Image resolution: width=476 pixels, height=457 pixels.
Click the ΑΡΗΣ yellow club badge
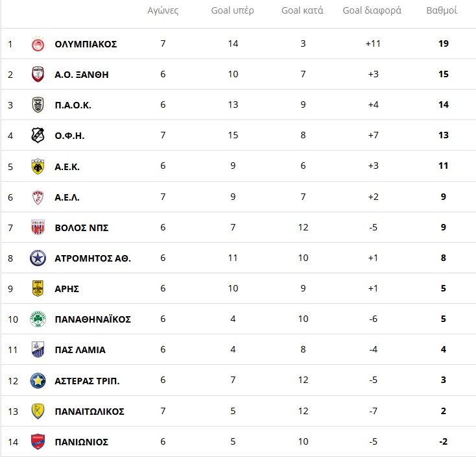pyautogui.click(x=38, y=289)
